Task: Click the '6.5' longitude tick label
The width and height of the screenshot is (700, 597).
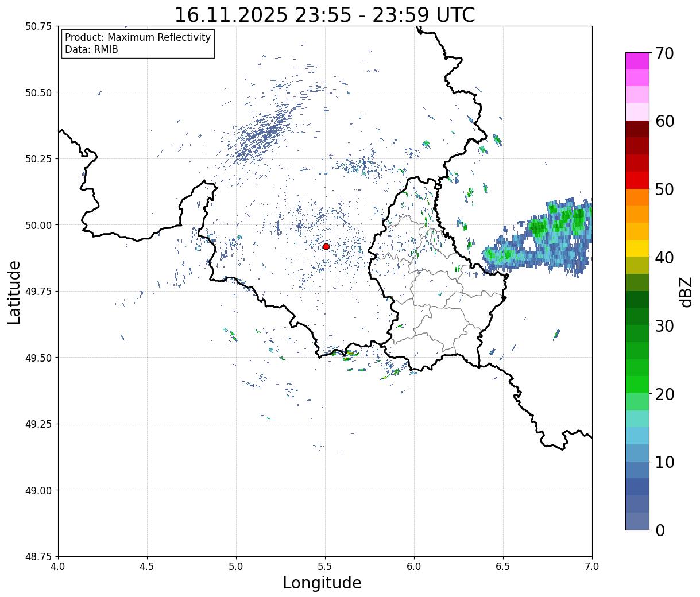Action: coord(503,567)
